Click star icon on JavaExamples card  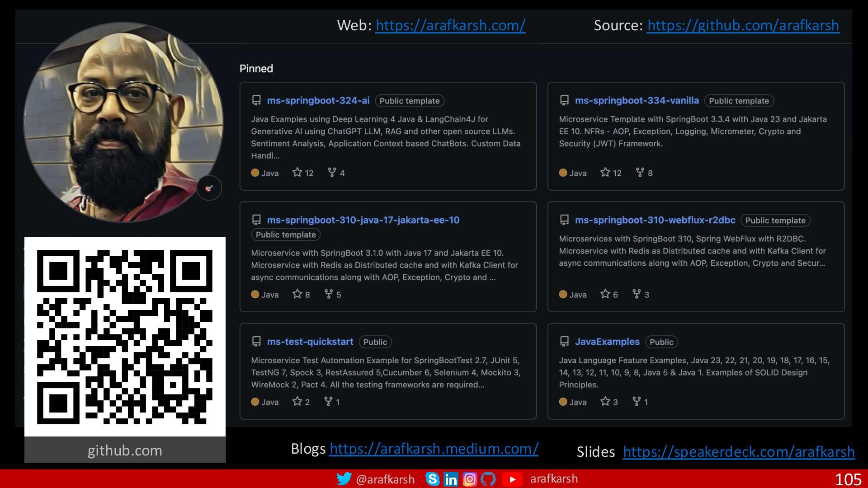605,401
